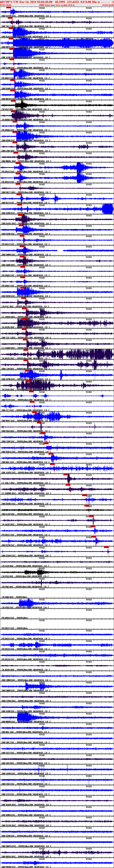Click the RMS noise scaling note
Screen dimensions: 114x868
click(57, 5)
